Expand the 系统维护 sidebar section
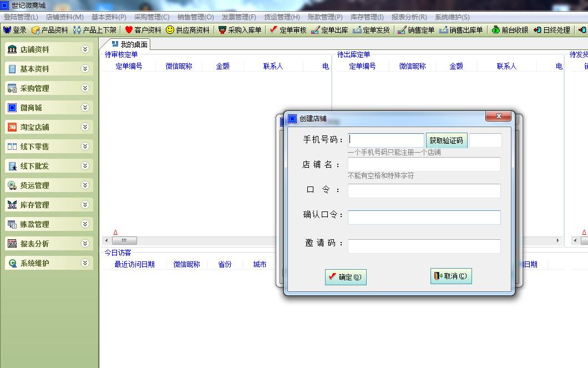 pos(49,263)
